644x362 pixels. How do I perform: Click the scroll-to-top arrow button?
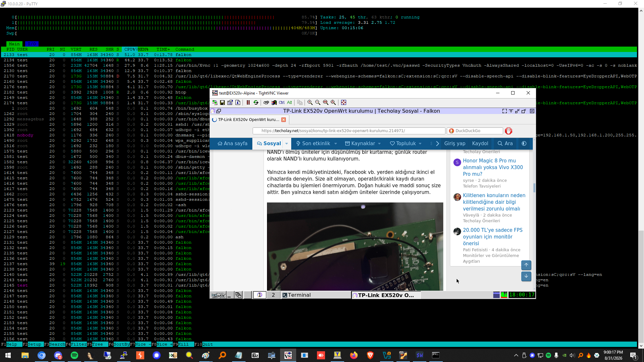point(526,265)
